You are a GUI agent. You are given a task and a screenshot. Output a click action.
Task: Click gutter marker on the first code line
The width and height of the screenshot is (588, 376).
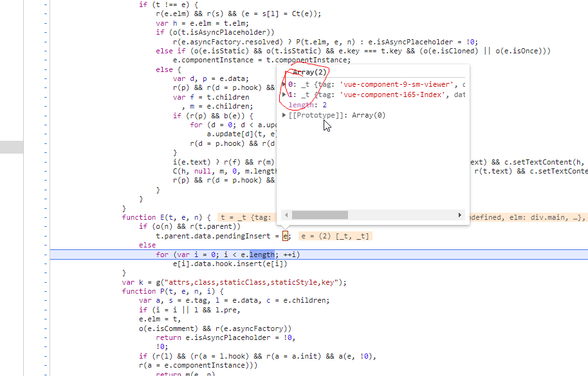46,4
